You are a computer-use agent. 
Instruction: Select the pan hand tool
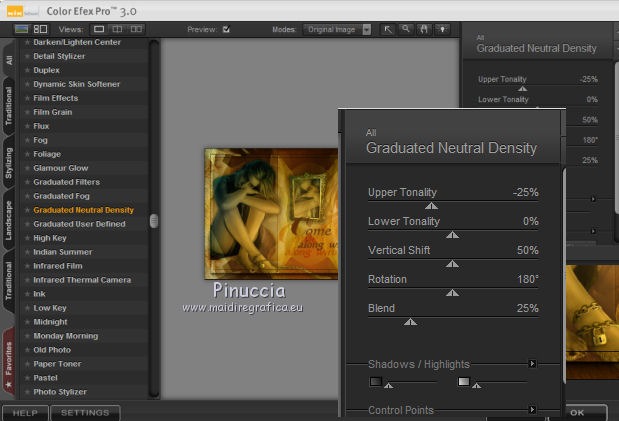click(x=424, y=30)
